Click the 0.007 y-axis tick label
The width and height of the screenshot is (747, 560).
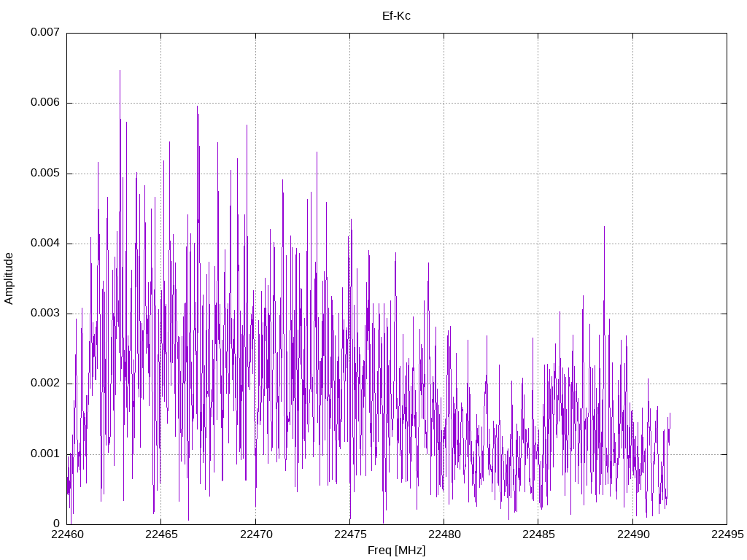45,32
